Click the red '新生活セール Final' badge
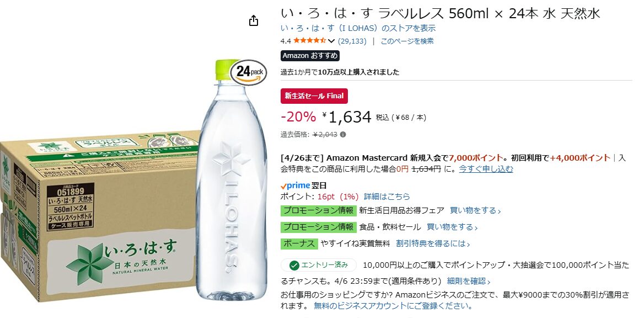Image resolution: width=644 pixels, height=318 pixels. point(314,96)
